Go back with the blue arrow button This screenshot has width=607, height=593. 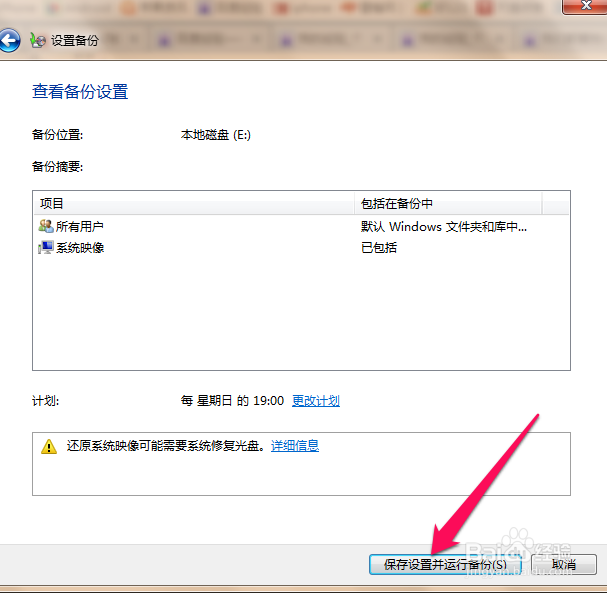pyautogui.click(x=9, y=40)
